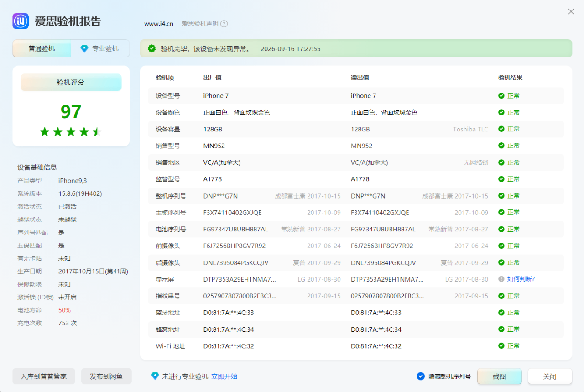The width and height of the screenshot is (584, 392).
Task: Click the 爱思验机报告 title
Action: tap(68, 21)
